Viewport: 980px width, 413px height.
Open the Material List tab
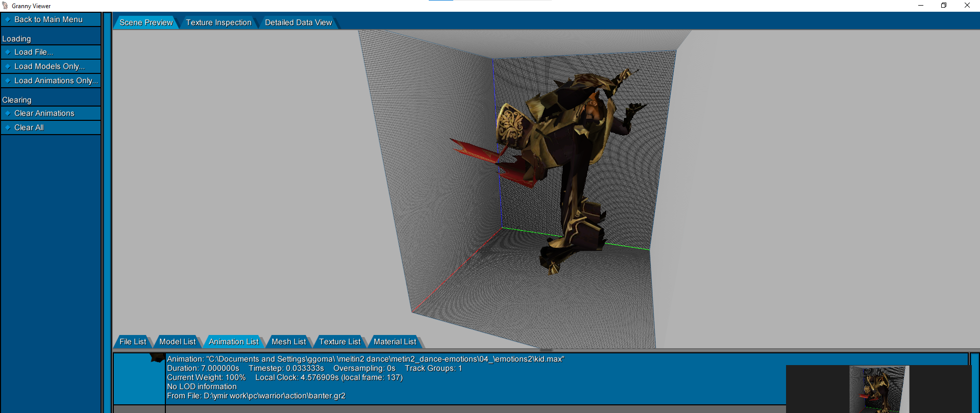[395, 342]
